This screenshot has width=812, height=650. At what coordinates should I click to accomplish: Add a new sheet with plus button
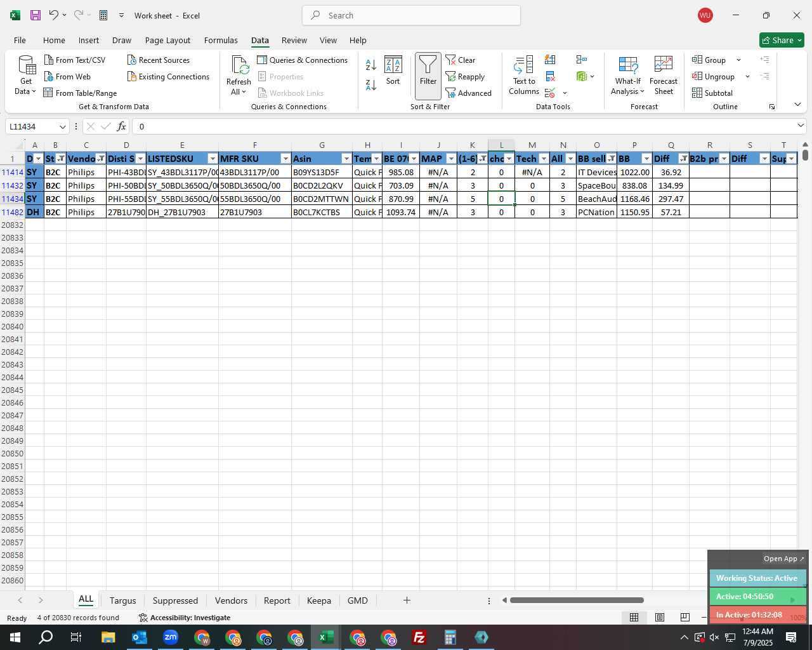(407, 600)
